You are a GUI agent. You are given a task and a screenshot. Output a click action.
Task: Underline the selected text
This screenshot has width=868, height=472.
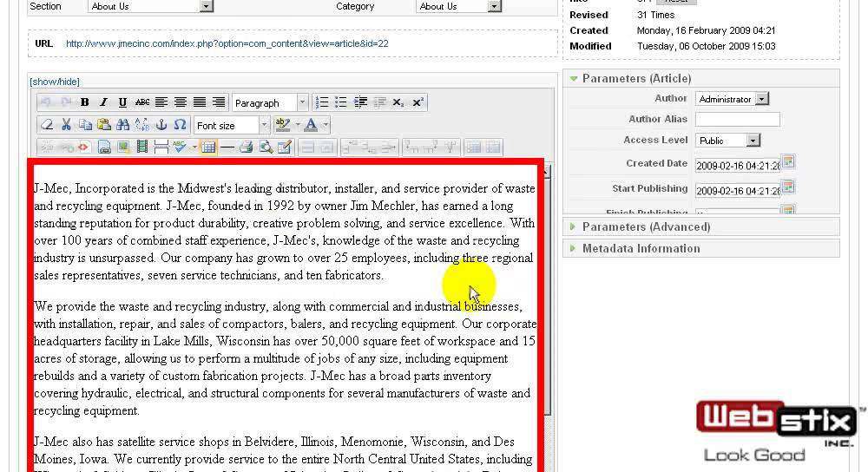tap(122, 102)
